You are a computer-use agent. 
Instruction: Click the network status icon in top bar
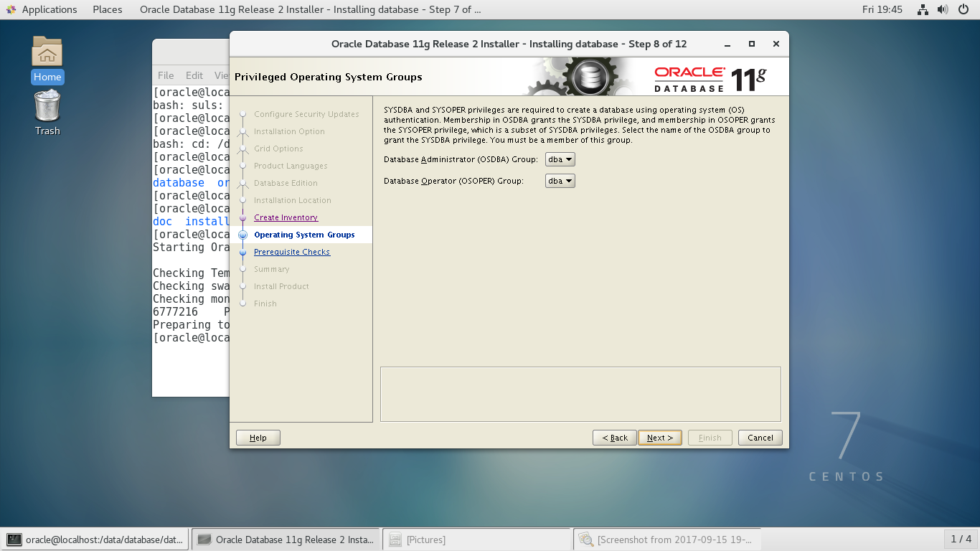(x=923, y=9)
